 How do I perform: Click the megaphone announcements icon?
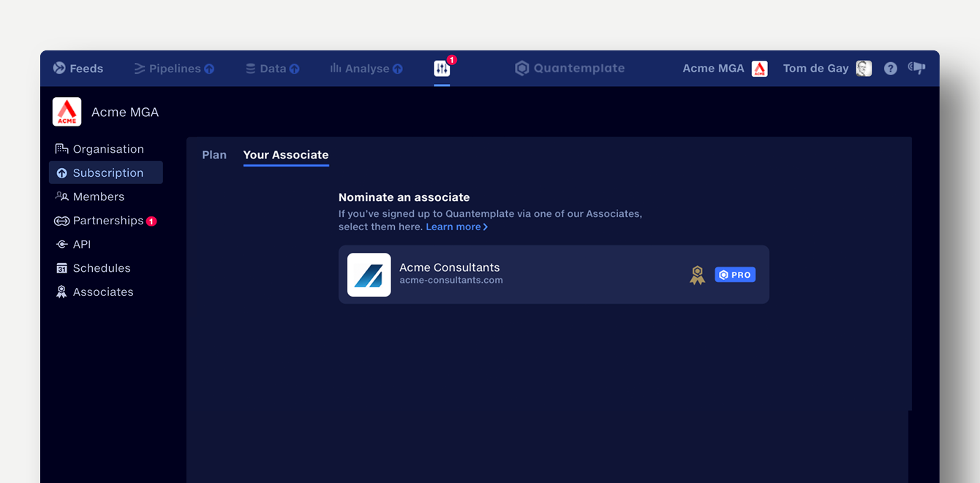(916, 68)
